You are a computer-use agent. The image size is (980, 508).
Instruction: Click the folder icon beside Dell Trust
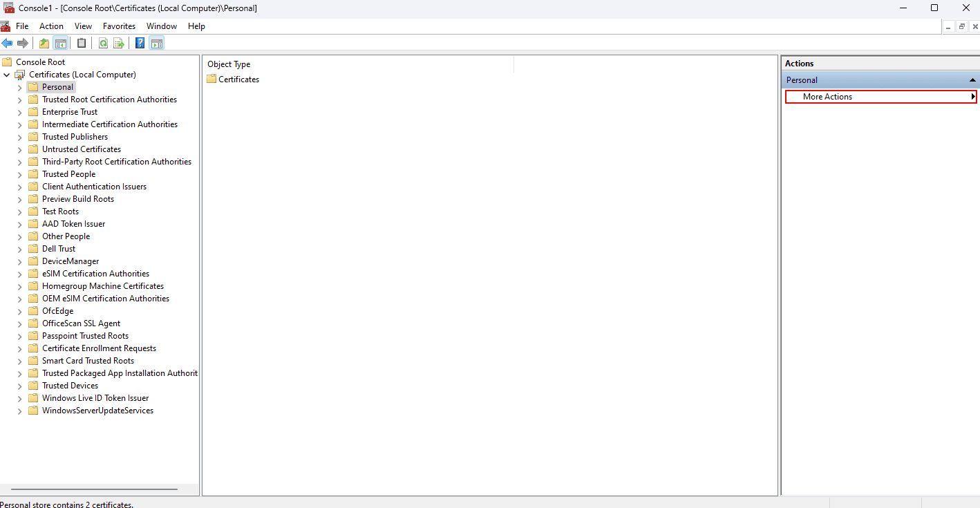[33, 249]
